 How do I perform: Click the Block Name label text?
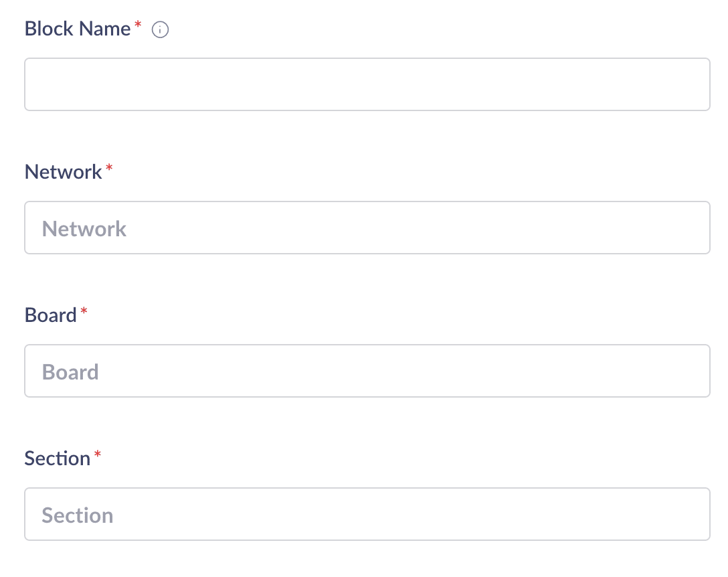(x=77, y=29)
